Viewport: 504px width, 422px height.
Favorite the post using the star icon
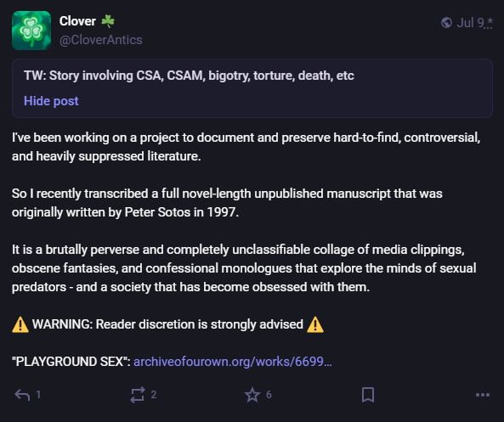click(x=252, y=395)
